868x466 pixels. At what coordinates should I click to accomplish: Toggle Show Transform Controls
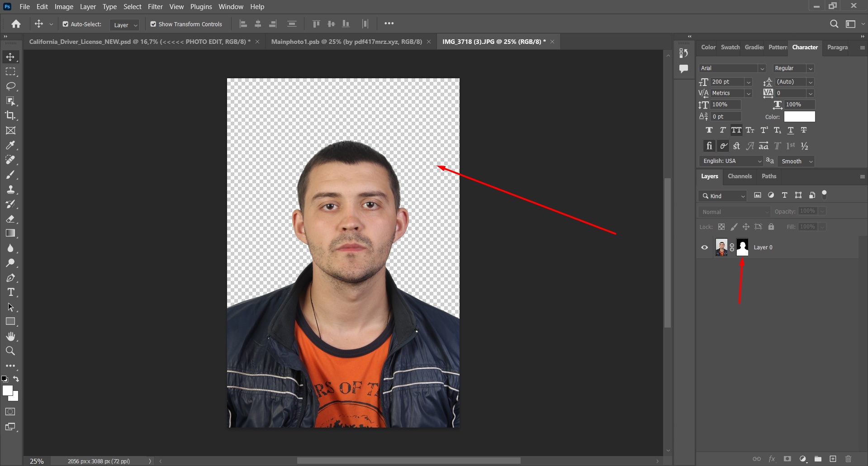(x=153, y=24)
